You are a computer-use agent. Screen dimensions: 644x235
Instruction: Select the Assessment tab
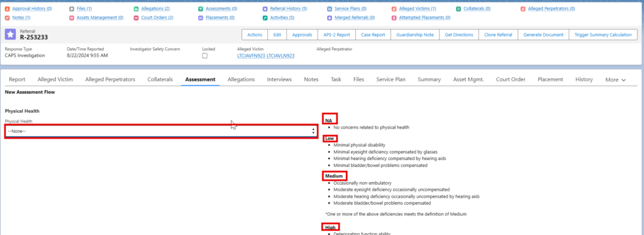(x=200, y=79)
